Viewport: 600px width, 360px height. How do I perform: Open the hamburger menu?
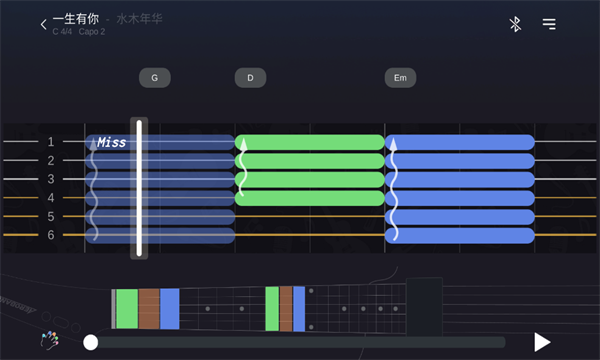point(549,24)
